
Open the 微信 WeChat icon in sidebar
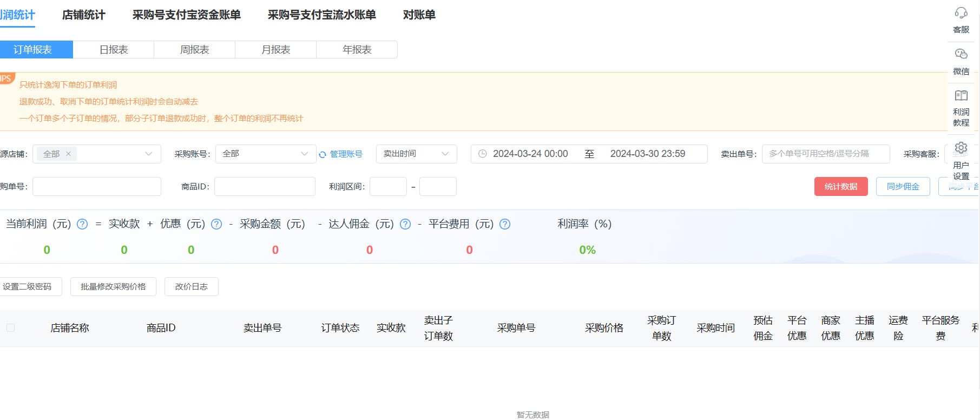tap(961, 54)
